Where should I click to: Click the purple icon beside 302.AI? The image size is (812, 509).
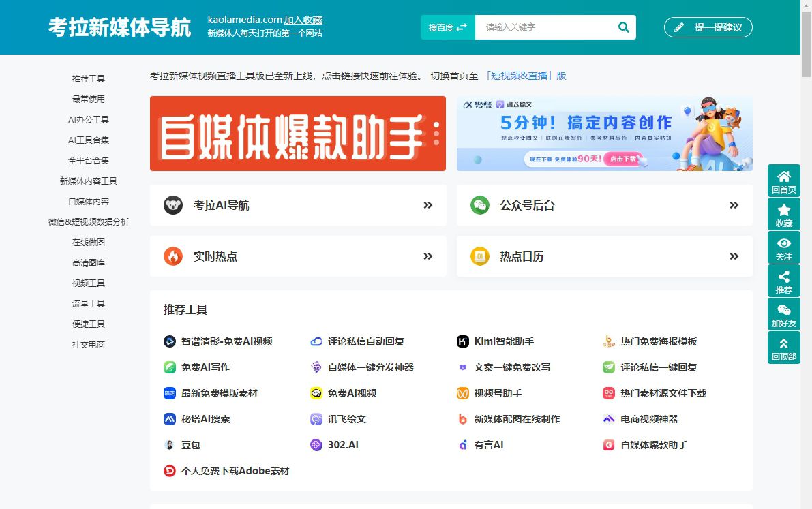pos(316,445)
